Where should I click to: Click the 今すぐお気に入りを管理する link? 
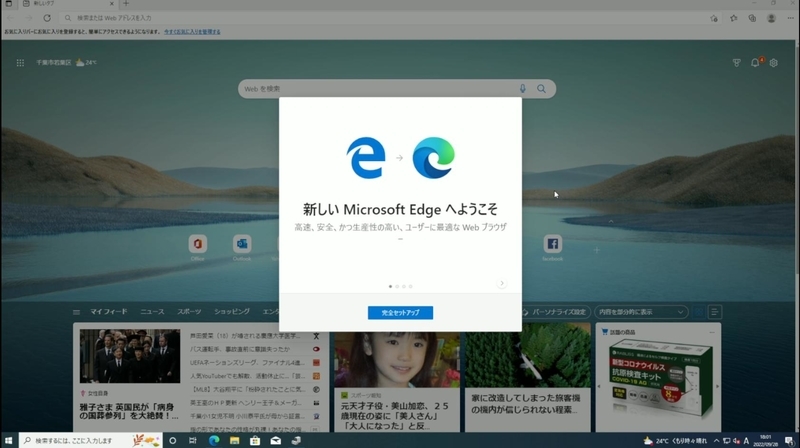point(192,32)
